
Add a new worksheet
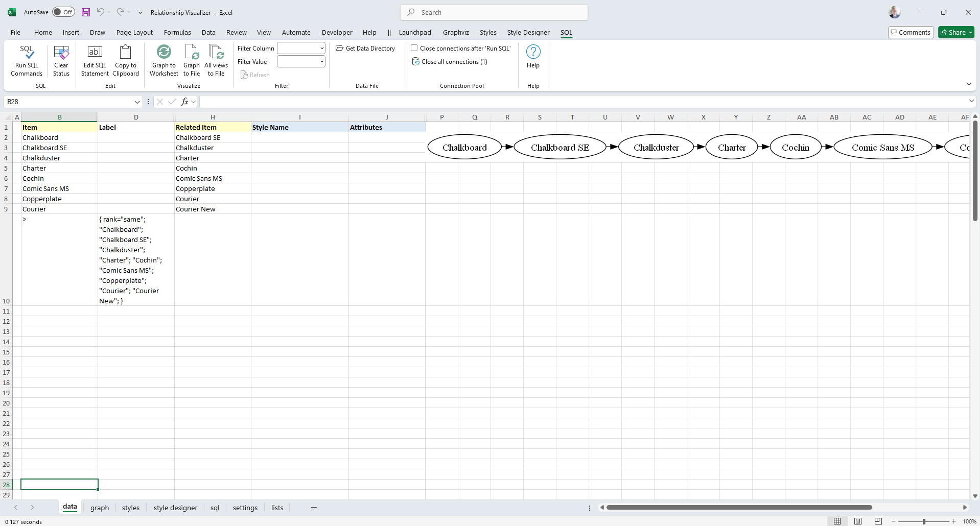pos(314,508)
